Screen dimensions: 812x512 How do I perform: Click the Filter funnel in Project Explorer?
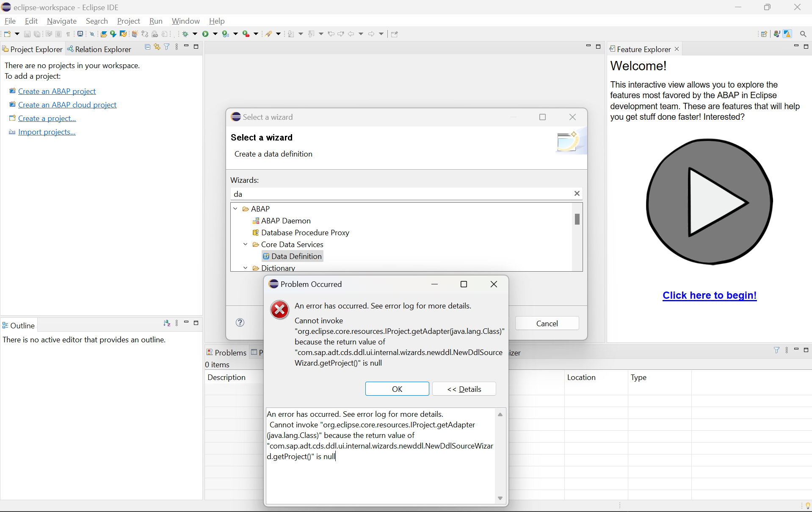click(x=167, y=47)
